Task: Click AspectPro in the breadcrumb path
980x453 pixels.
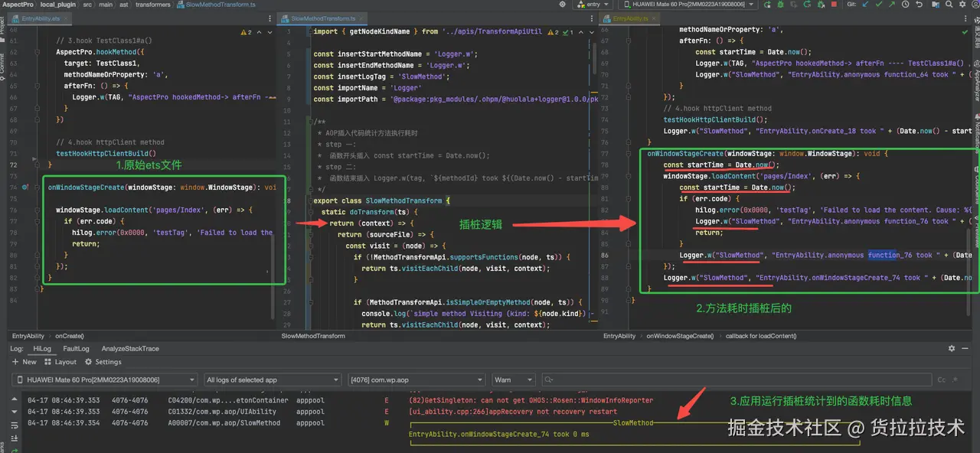Action: [17, 5]
